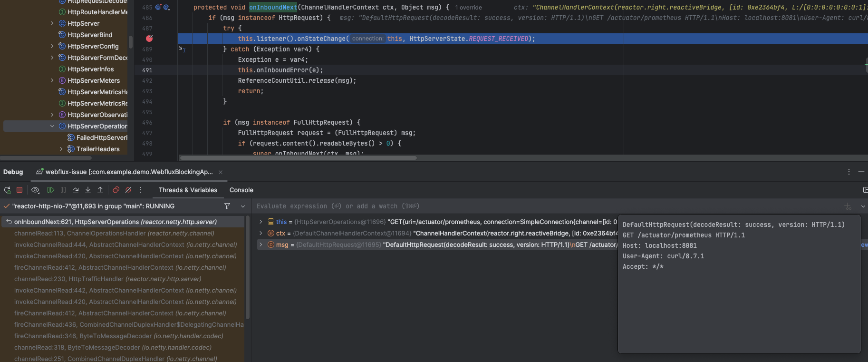Switch to the Console tab
Screen dimensions: 868x362
(241, 190)
